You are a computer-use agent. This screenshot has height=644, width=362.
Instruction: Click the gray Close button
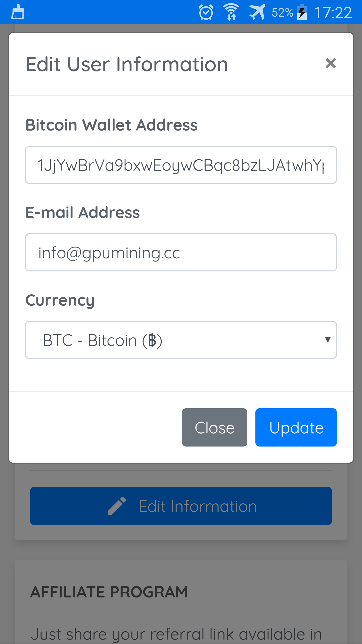click(x=215, y=427)
